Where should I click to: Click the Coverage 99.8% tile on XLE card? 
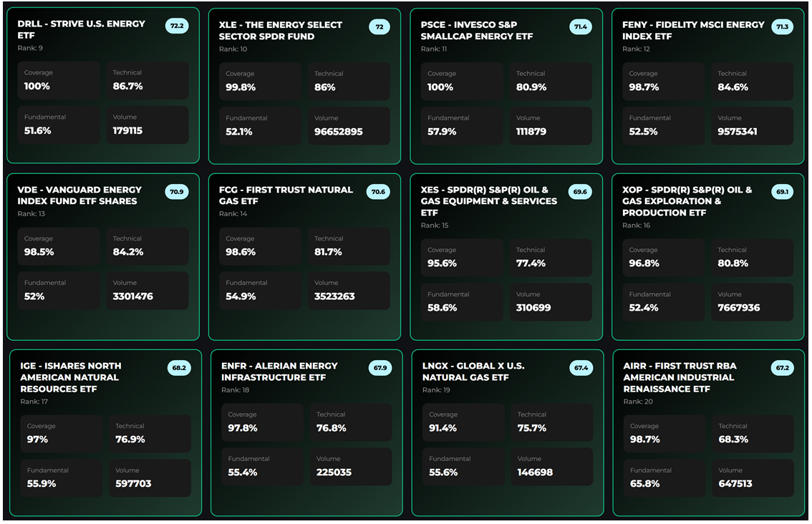coord(260,80)
